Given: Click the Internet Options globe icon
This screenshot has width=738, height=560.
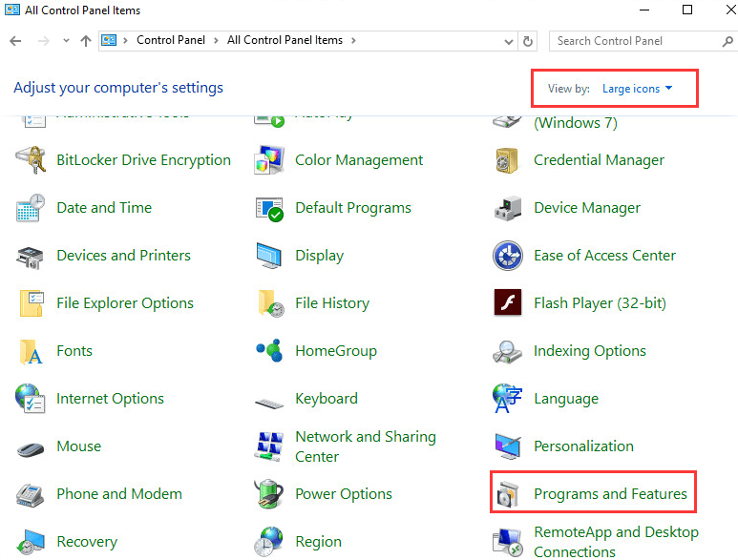Looking at the screenshot, I should (31, 399).
